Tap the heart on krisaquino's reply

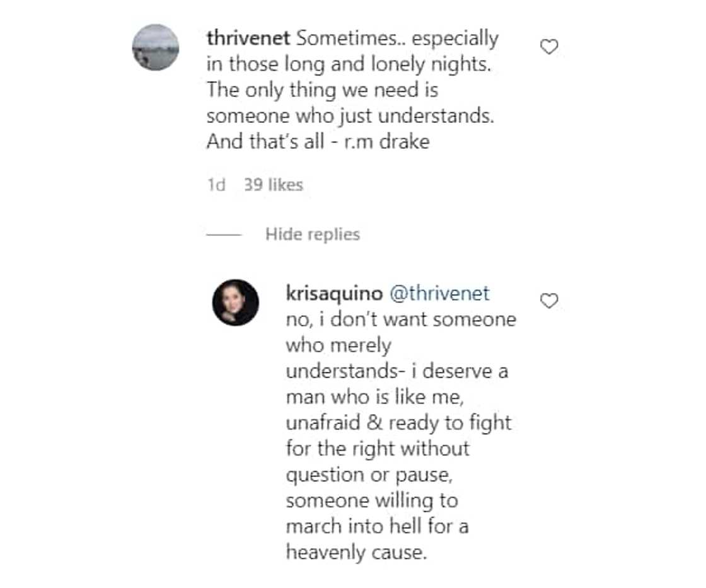point(550,301)
